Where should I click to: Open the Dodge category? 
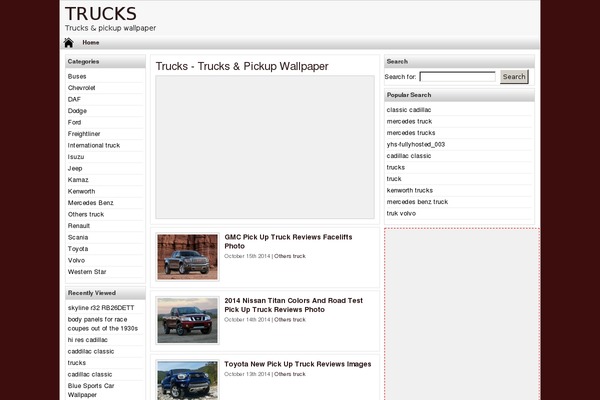click(77, 111)
